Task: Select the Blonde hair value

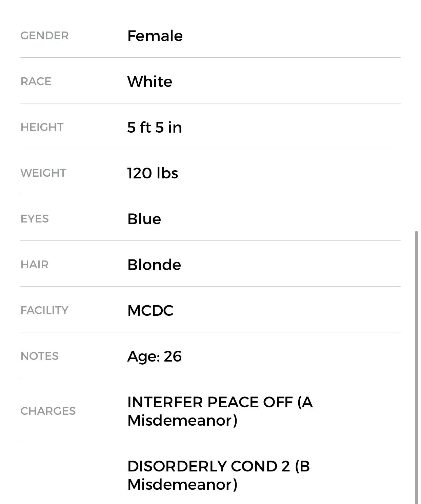Action: [x=154, y=265]
